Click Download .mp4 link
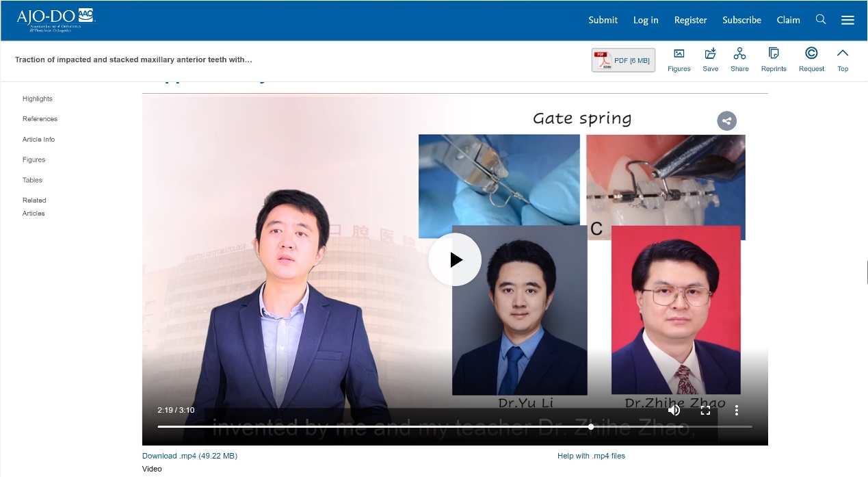This screenshot has height=477, width=868. 189,456
